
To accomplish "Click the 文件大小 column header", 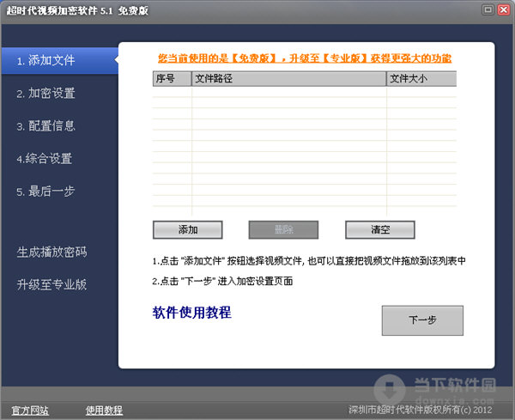I will point(421,79).
